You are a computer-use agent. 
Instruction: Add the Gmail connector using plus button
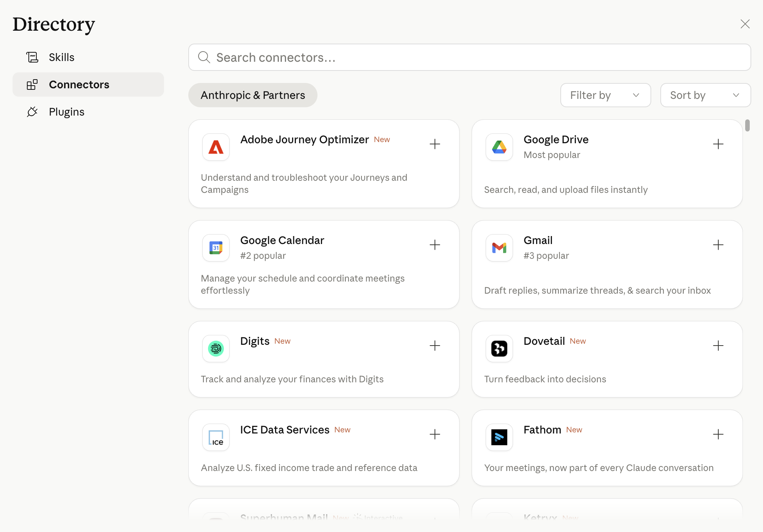click(718, 245)
